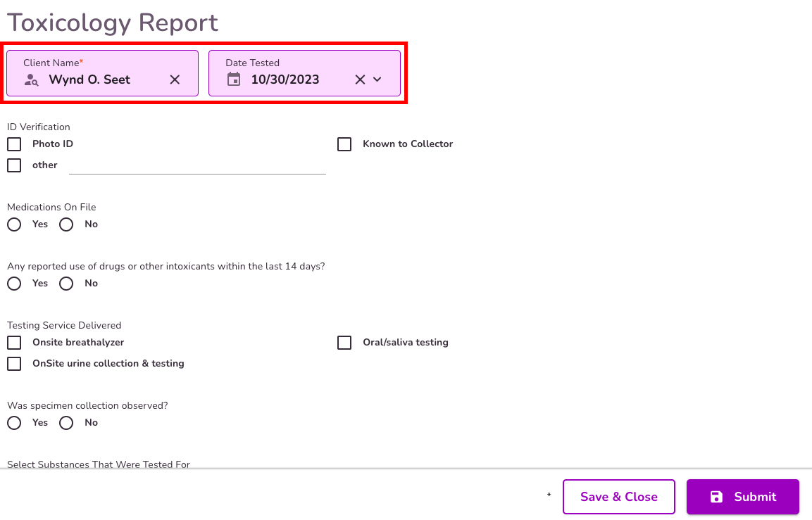Check OnSite urine collection & testing
Screen dimensions: 812x520
(13, 363)
